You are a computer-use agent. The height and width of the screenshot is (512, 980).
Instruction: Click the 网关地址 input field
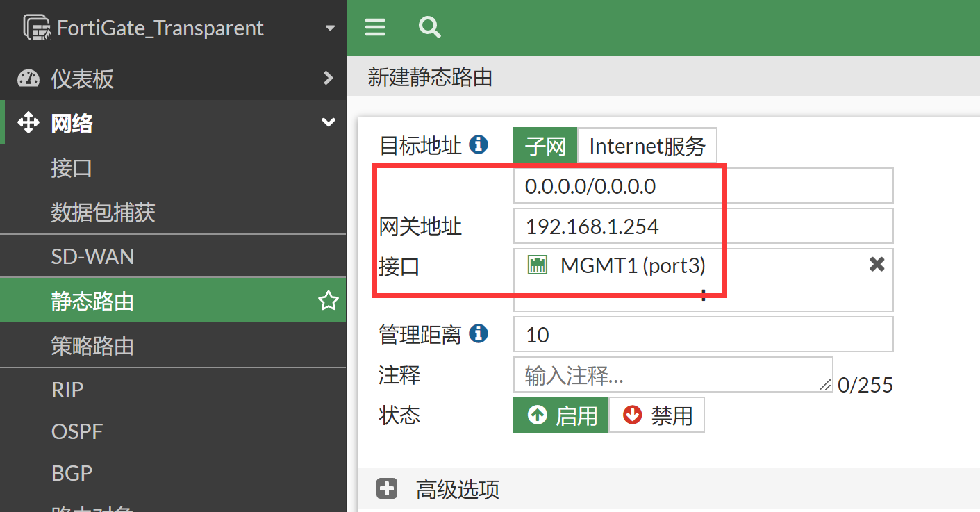tap(703, 226)
